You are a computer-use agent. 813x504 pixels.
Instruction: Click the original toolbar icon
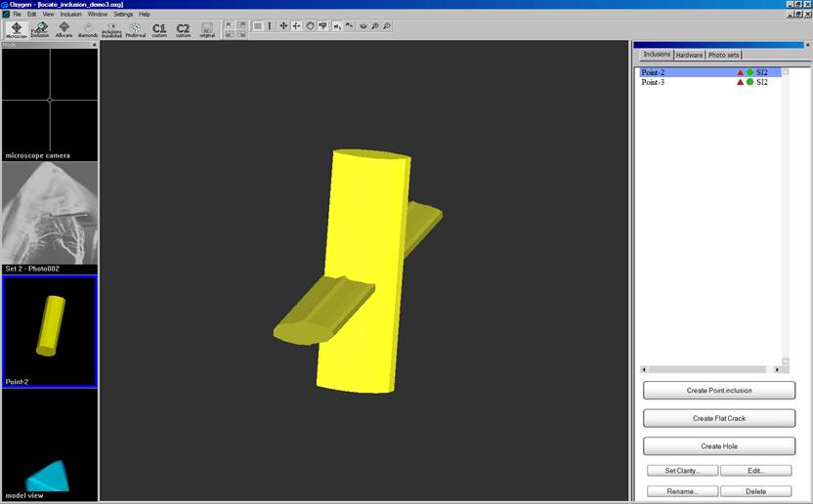coord(206,29)
